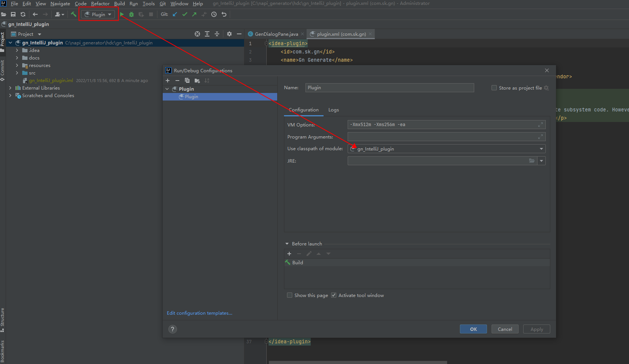The image size is (629, 364).
Task: Click Edit configuration templates link
Action: (199, 313)
